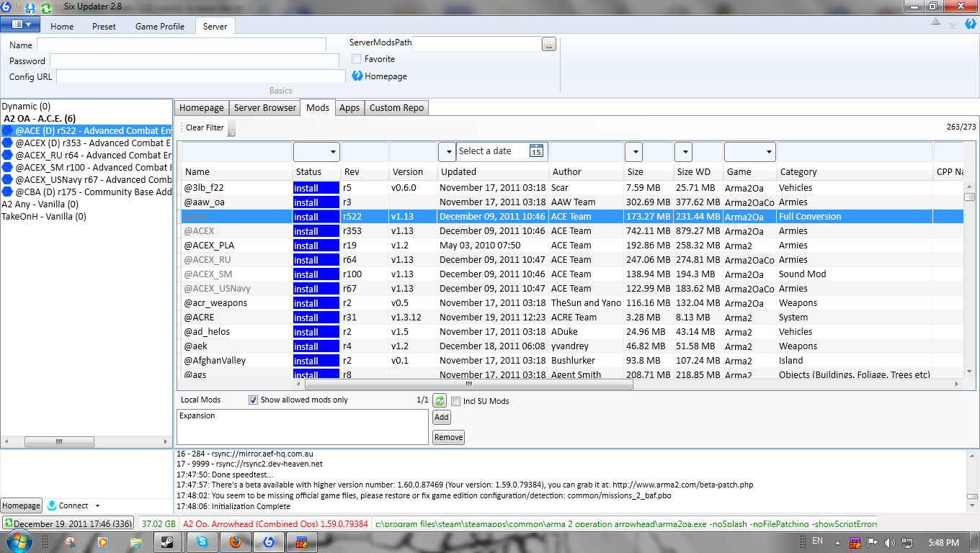The image size is (980, 553).
Task: Click the green refresh button beside Incl SU Mods
Action: point(440,400)
